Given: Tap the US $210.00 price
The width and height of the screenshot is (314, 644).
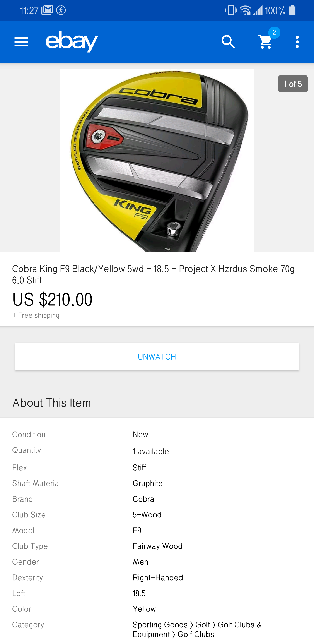Looking at the screenshot, I should click(x=52, y=299).
